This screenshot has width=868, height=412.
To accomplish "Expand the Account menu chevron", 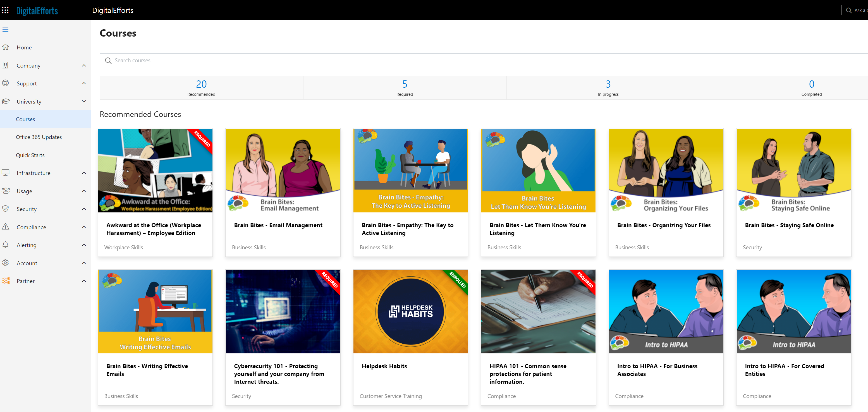I will pyautogui.click(x=84, y=263).
